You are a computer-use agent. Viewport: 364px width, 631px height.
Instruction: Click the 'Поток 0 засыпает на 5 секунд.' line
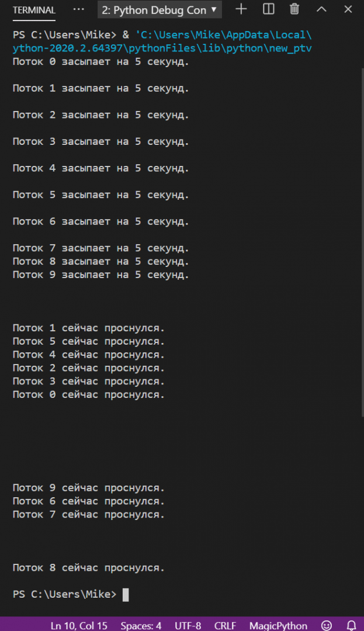tap(100, 61)
